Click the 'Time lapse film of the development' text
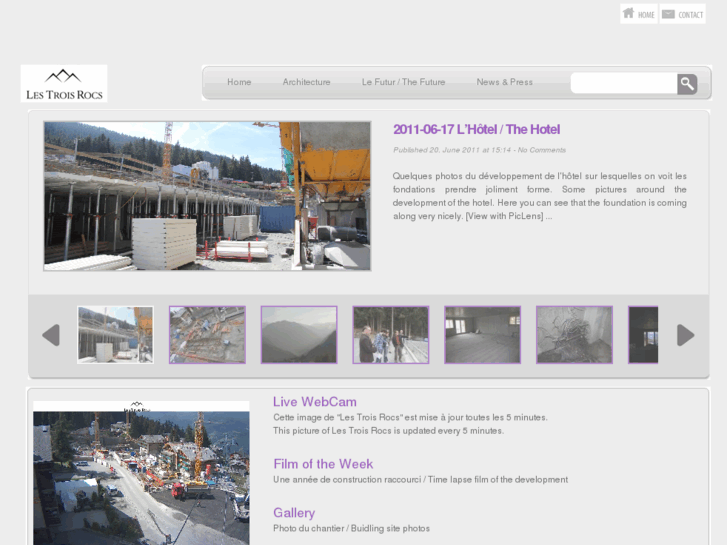Viewport: 727px width, 545px height. tap(498, 480)
